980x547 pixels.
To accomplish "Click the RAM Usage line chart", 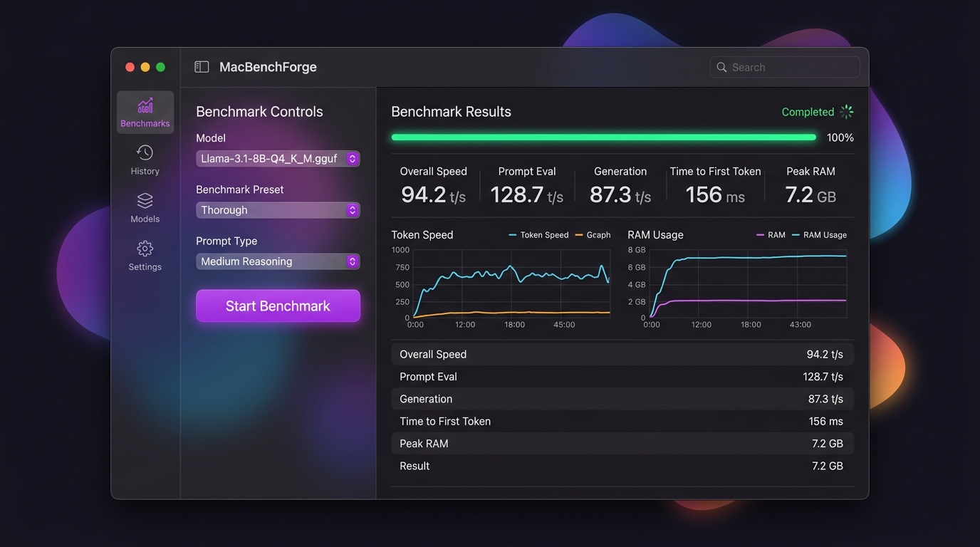I will [x=748, y=283].
